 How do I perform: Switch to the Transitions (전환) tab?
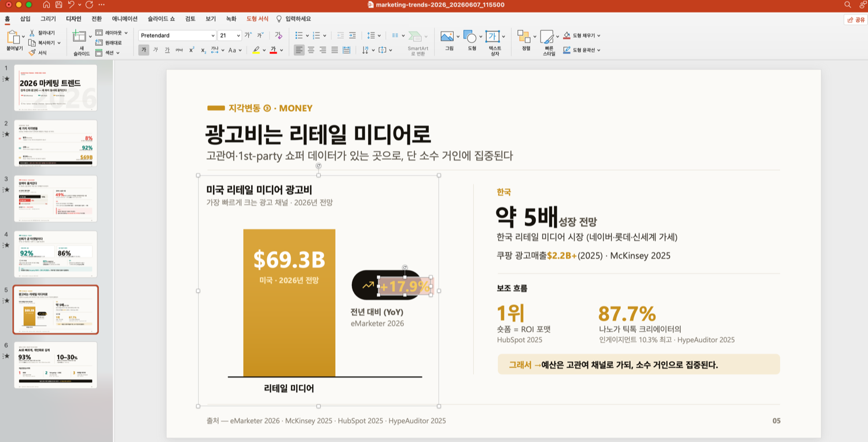pos(97,19)
